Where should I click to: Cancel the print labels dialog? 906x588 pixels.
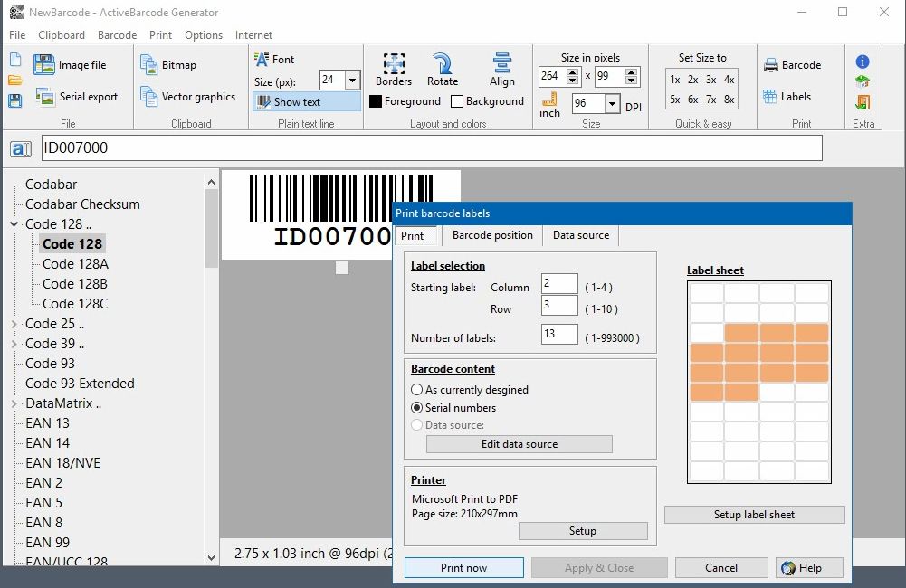click(721, 568)
